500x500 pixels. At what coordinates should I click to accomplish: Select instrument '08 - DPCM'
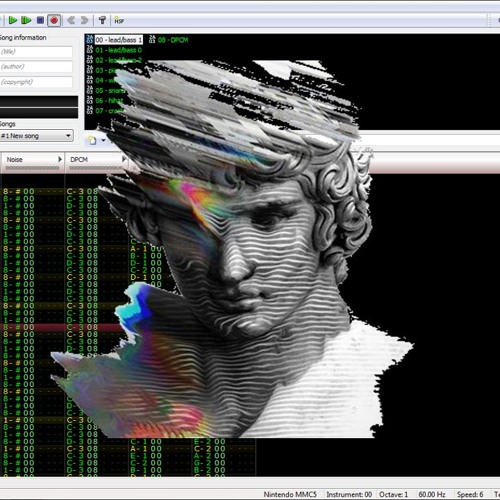click(173, 40)
